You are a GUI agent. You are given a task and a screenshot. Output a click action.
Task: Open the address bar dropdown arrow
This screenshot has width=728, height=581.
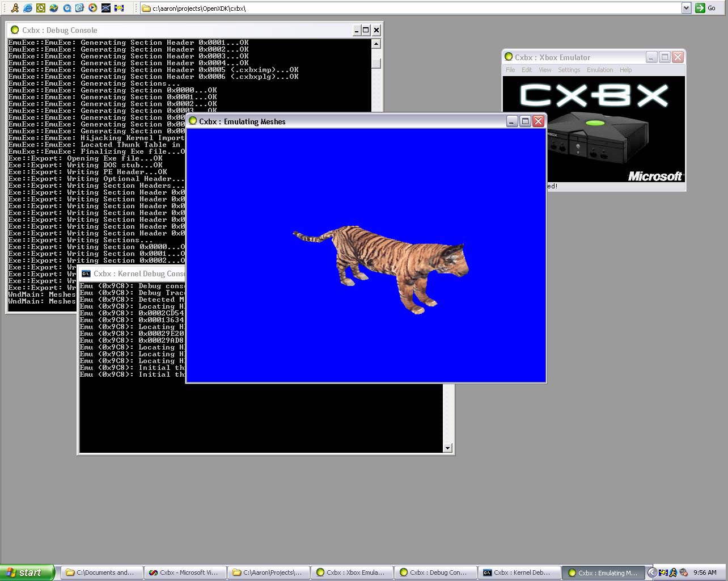point(686,8)
